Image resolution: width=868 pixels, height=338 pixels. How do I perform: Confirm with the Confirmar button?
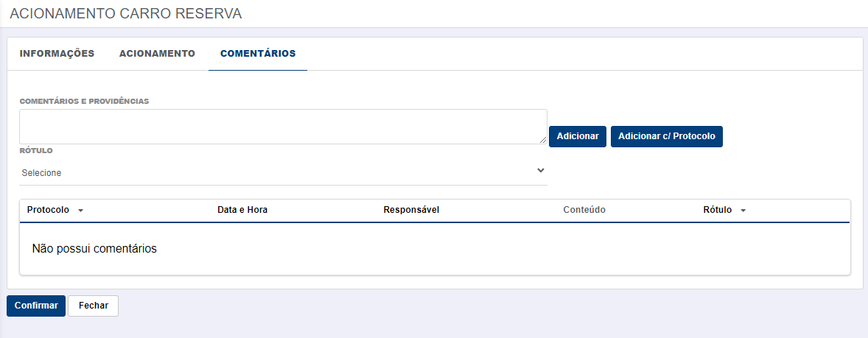pyautogui.click(x=36, y=306)
